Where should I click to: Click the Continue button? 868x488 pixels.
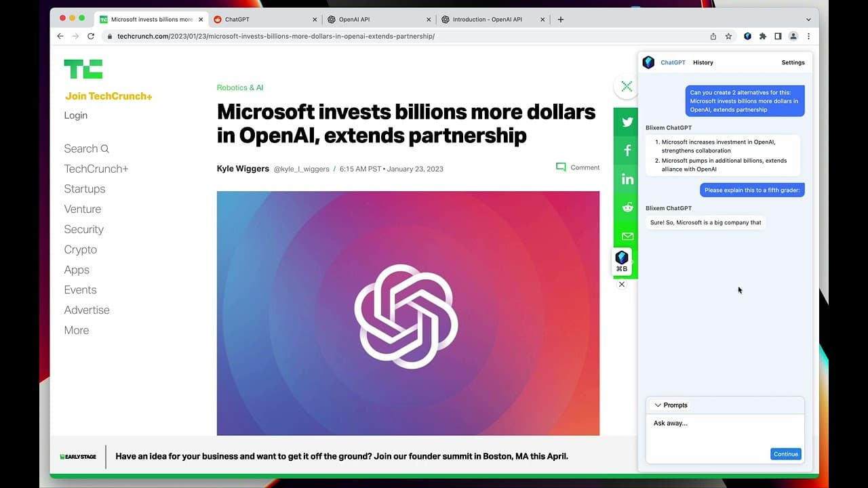(786, 454)
